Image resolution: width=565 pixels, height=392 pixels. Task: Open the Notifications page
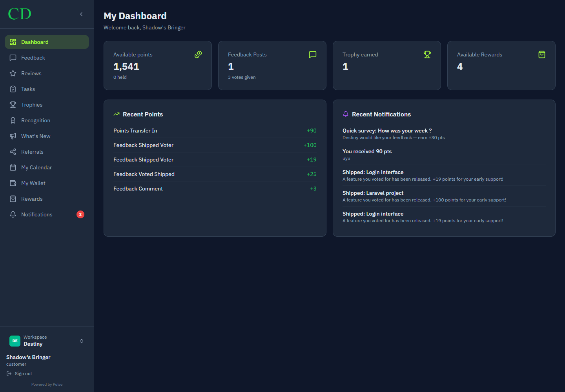click(x=47, y=214)
